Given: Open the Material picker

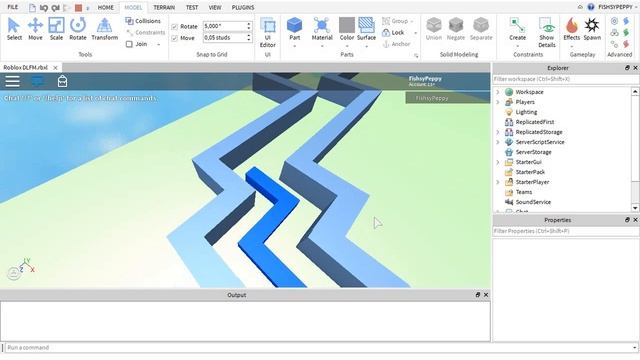Looking at the screenshot, I should coord(322,29).
